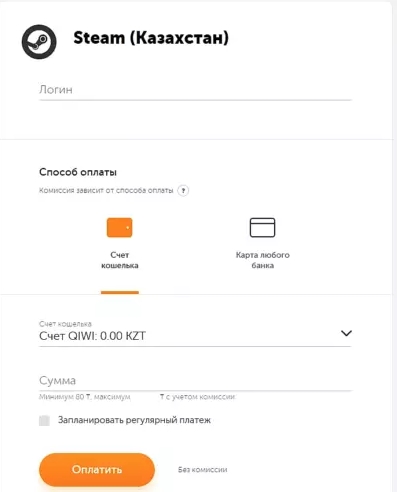Image resolution: width=397 pixels, height=492 pixels.
Task: Click the small Счет кошелька dropdown label
Action: click(x=65, y=324)
